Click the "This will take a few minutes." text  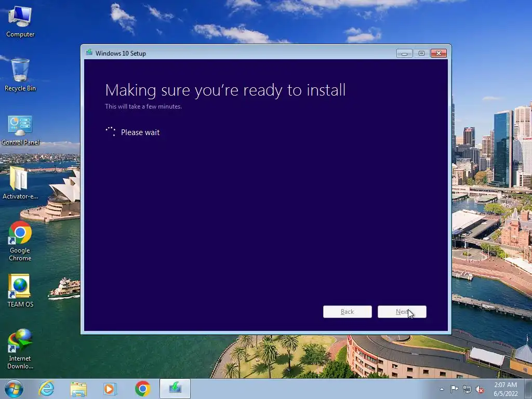coord(143,106)
